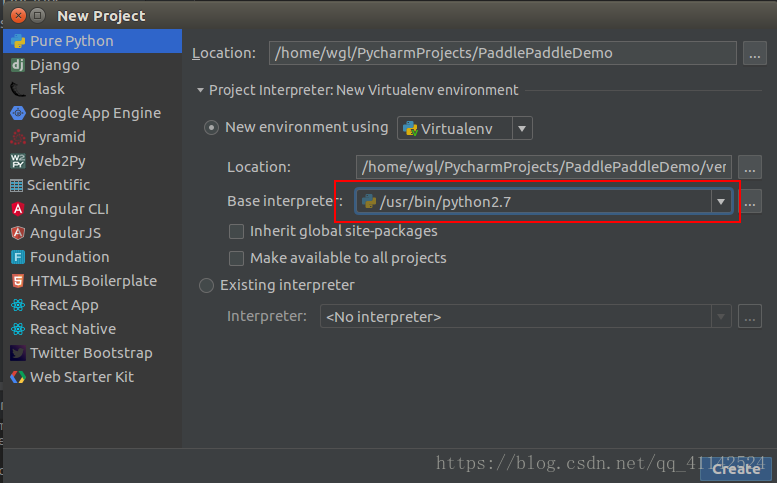Screen dimensions: 777x483
Task: Click the project Location path field
Action: (502, 53)
